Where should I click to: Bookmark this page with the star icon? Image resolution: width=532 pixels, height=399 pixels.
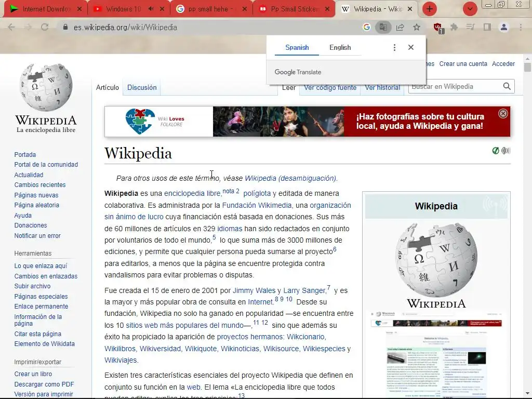[x=417, y=27]
